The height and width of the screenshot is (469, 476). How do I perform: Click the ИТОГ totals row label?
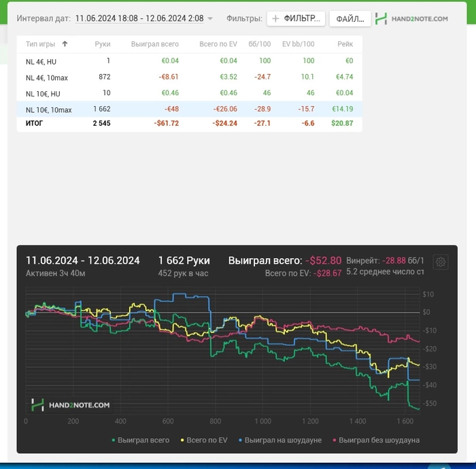pos(34,124)
